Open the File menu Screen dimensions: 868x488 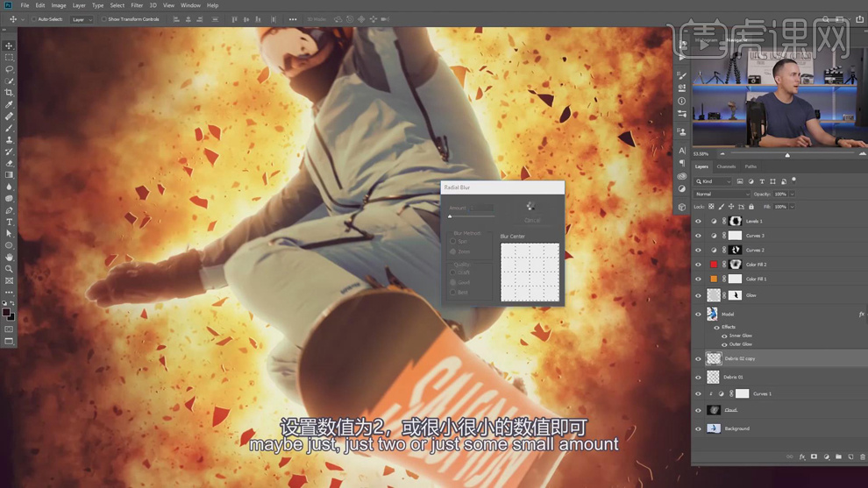(x=25, y=5)
